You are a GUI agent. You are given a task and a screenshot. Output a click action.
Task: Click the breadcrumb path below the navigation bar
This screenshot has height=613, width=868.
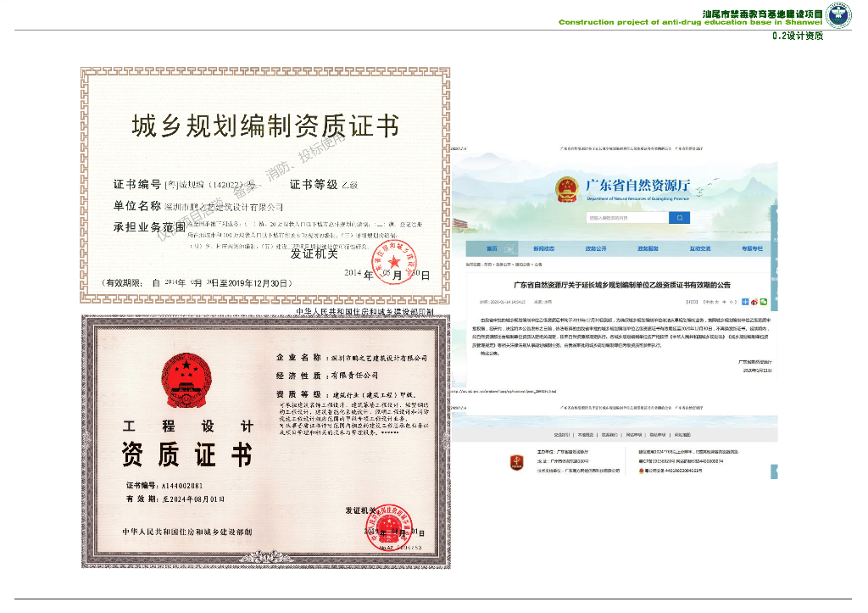coord(504,265)
